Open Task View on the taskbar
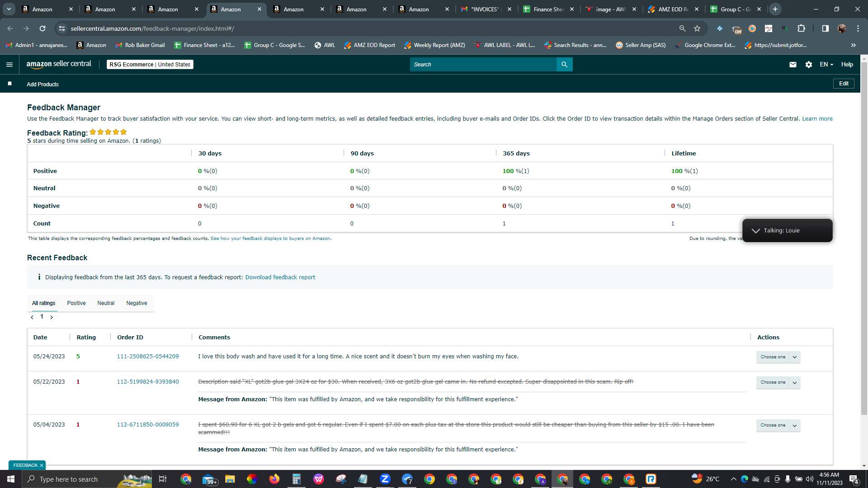The width and height of the screenshot is (868, 488). 163,479
